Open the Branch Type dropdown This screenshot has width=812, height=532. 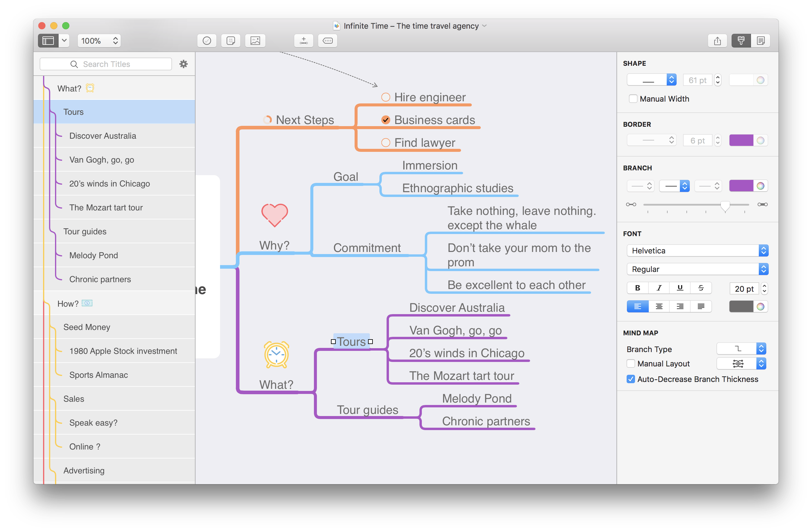[x=741, y=349]
